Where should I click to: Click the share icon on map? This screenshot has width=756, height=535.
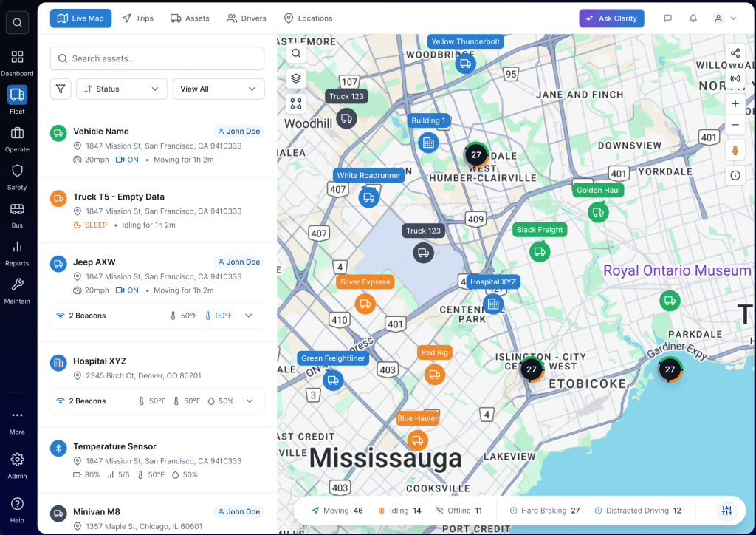735,53
